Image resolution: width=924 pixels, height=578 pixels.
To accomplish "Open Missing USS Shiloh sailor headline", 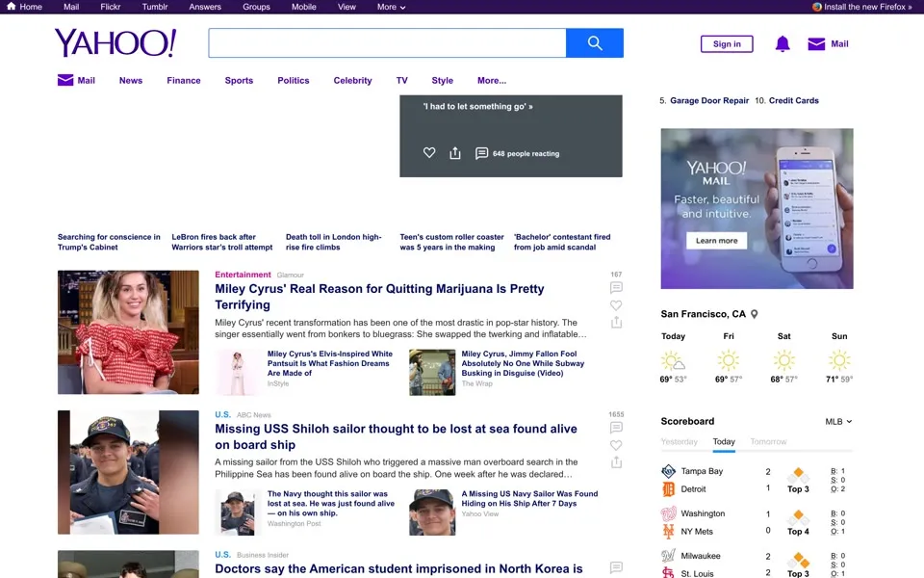I will coord(396,436).
